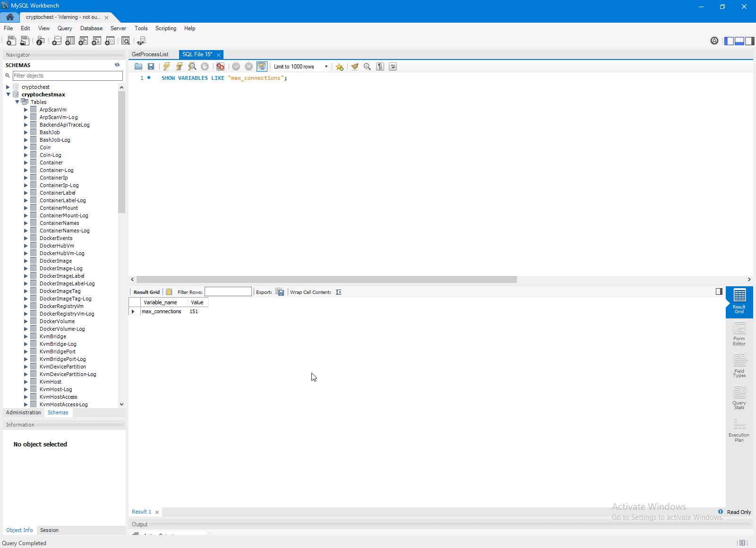This screenshot has width=756, height=548.
Task: Toggle wrap cell content
Action: pyautogui.click(x=339, y=292)
